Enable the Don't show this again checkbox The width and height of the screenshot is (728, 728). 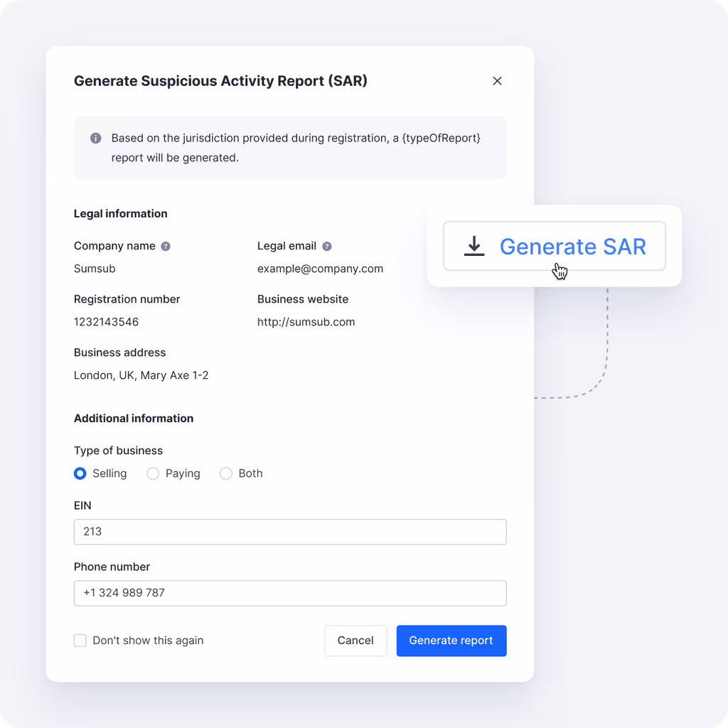pos(80,641)
